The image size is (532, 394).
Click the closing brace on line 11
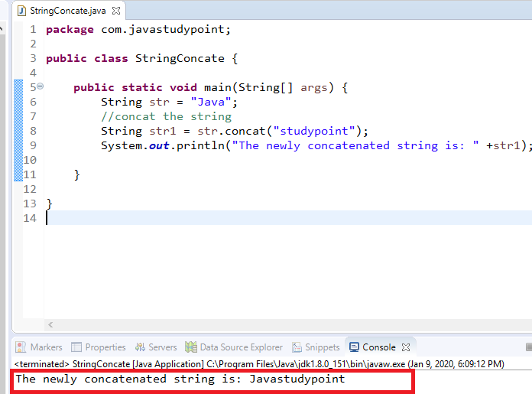pos(77,175)
